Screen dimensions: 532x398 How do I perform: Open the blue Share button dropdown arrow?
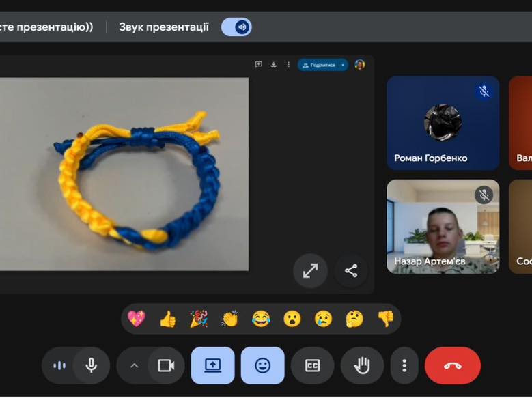coord(343,65)
